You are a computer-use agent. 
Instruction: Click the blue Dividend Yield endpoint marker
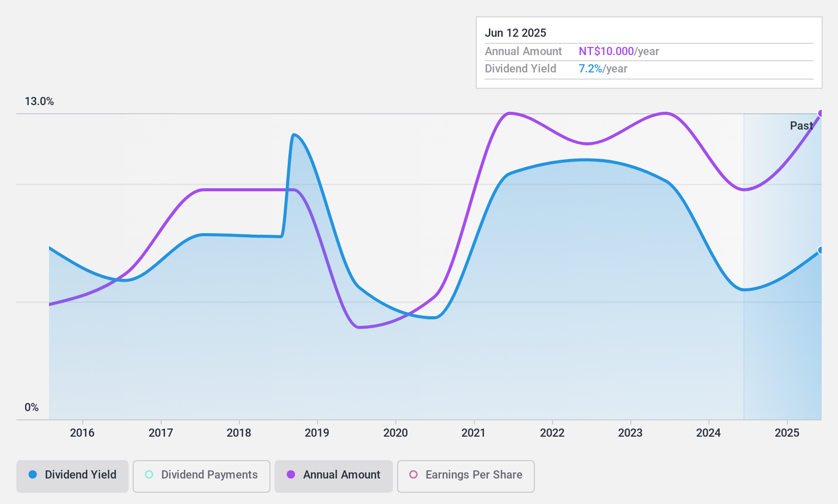click(x=821, y=250)
